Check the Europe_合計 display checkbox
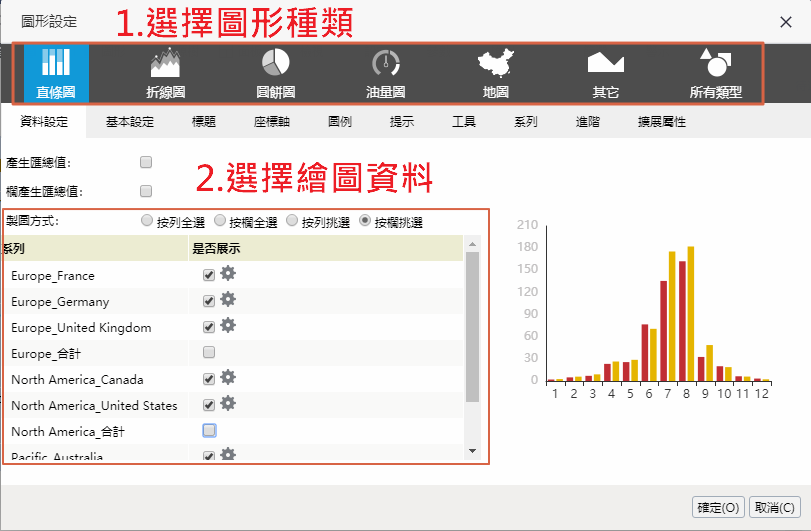This screenshot has width=811, height=531. 209,352
